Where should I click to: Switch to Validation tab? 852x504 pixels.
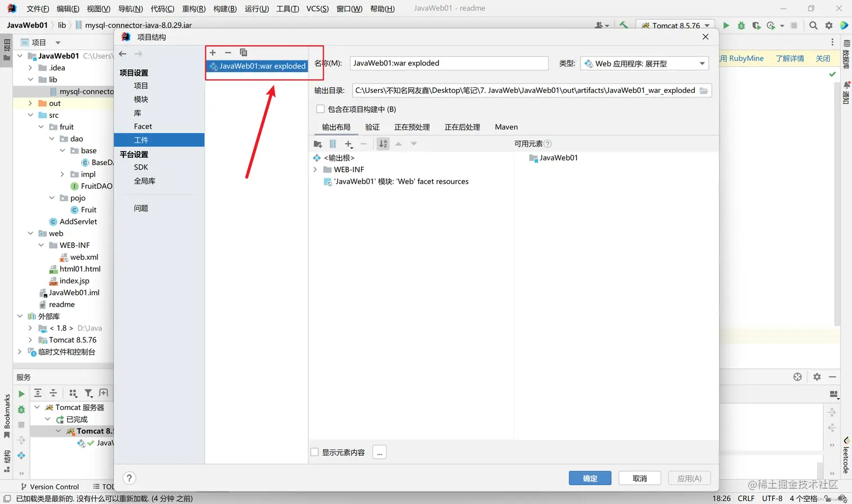click(372, 127)
